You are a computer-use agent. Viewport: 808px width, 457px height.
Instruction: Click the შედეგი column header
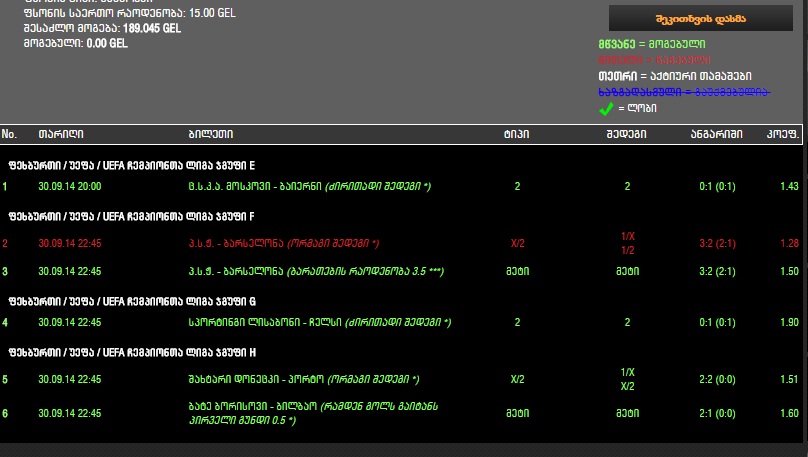pos(627,134)
